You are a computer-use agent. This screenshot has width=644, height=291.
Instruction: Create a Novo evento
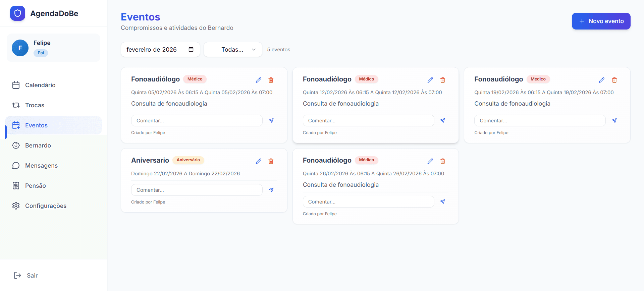(601, 21)
